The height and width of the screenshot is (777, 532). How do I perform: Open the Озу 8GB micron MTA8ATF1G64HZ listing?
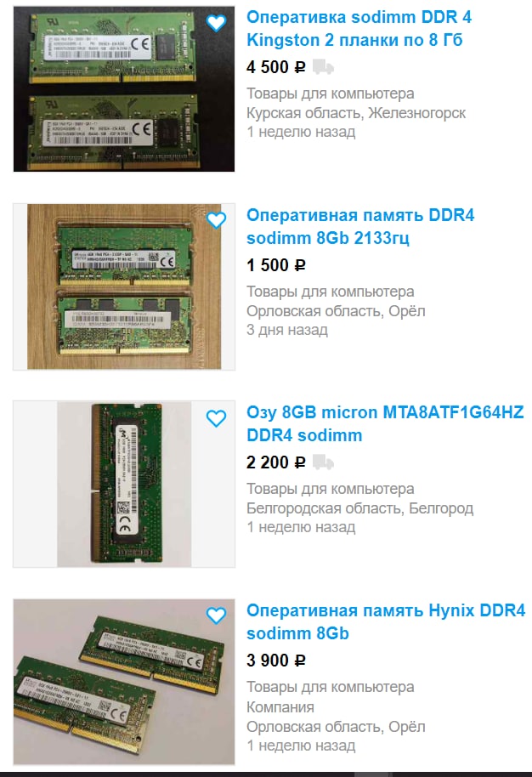coord(385,423)
